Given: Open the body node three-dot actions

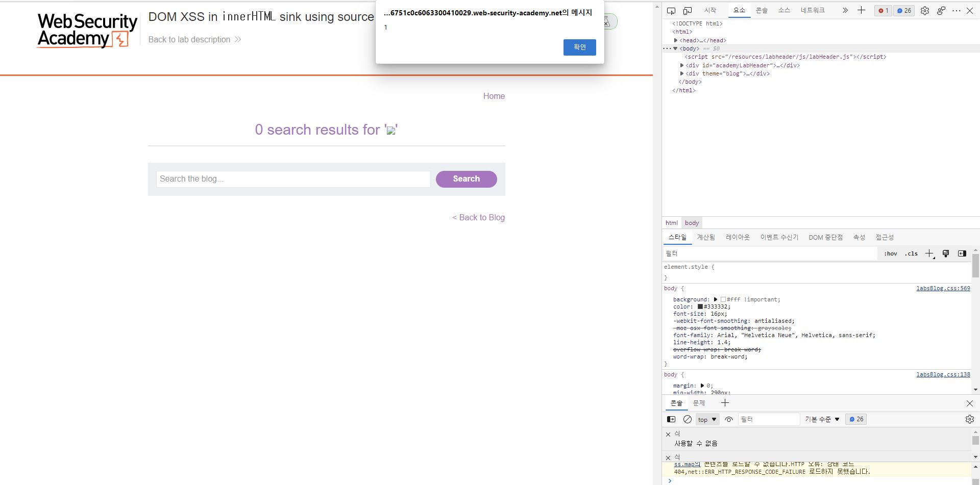Looking at the screenshot, I should (667, 48).
